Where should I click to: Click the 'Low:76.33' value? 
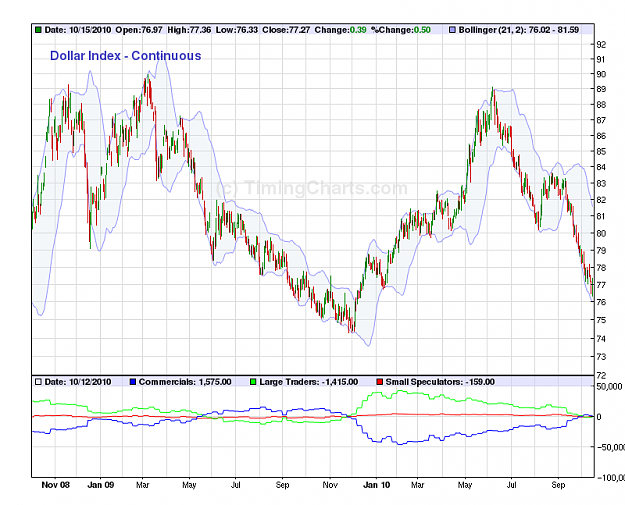(237, 30)
